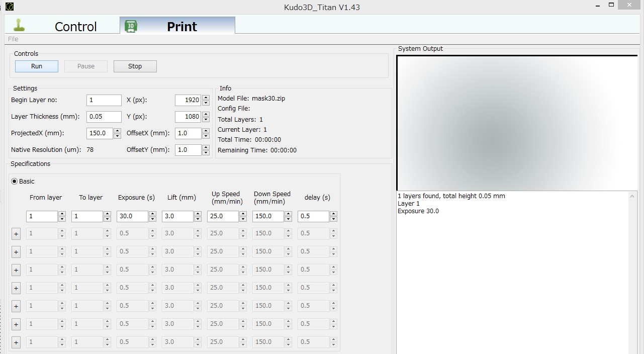
Task: Decrease the Y (px) value with down arrow
Action: 206,120
